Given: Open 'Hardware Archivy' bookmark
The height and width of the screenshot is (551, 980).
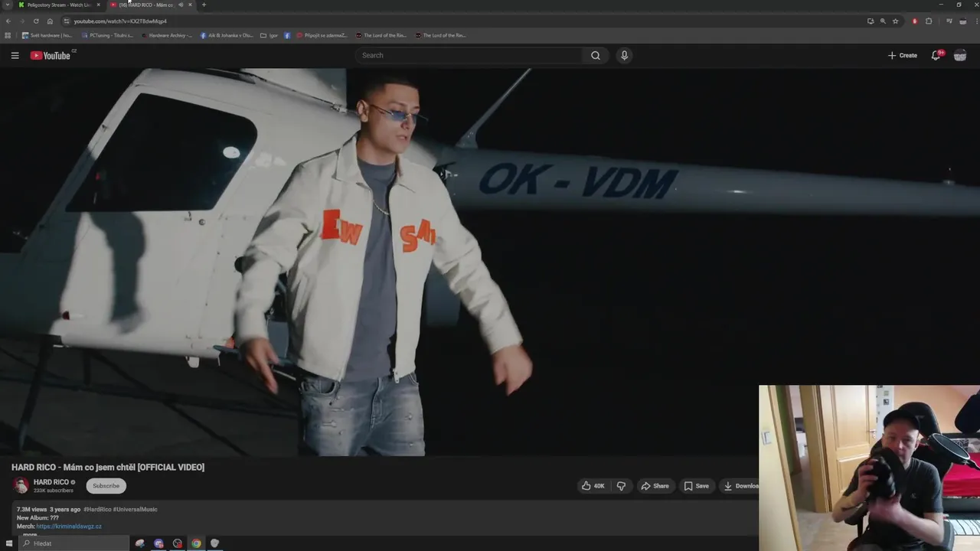Looking at the screenshot, I should coord(166,35).
